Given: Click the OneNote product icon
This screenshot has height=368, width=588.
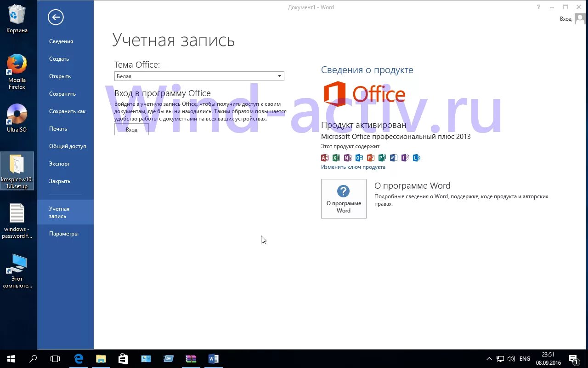Looking at the screenshot, I should click(x=348, y=158).
